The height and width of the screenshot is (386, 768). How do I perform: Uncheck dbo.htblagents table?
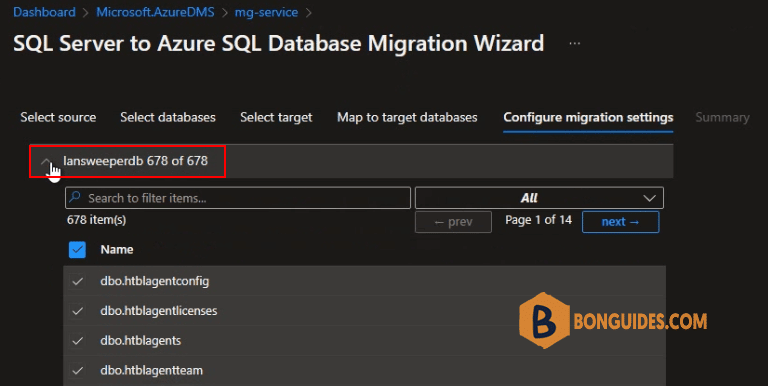(x=77, y=341)
